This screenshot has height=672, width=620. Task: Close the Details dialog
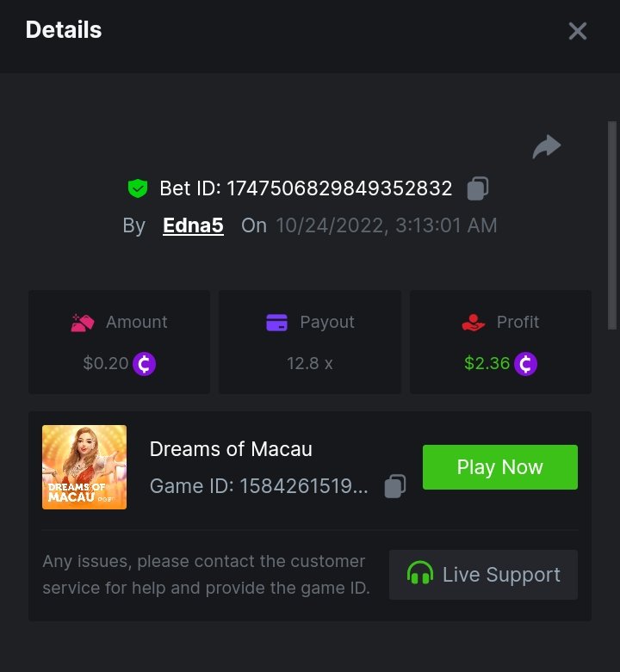[577, 31]
